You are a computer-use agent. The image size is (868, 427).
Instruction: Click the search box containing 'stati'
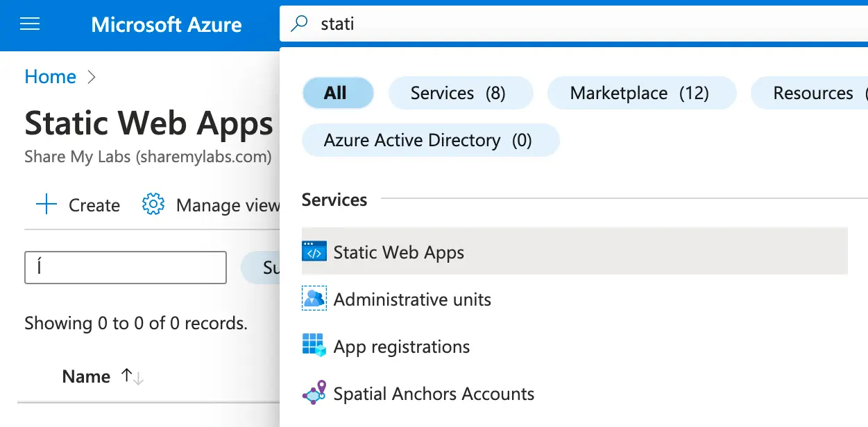[x=555, y=24]
